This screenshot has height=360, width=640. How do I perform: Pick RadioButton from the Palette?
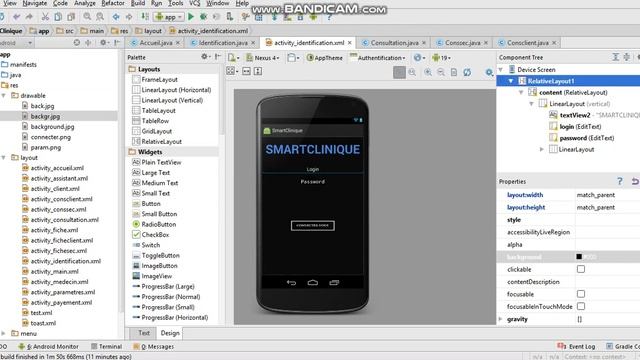(154, 224)
